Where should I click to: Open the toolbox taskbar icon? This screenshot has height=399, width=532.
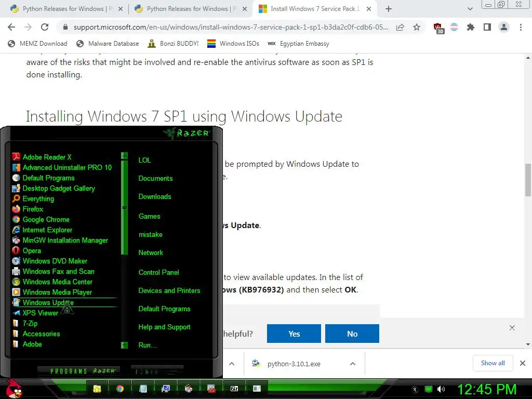pyautogui.click(x=211, y=389)
